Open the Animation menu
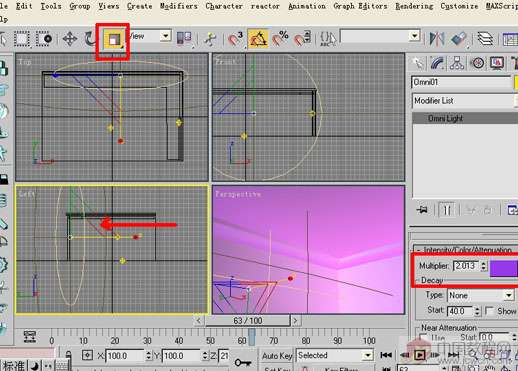This screenshot has height=371, width=518. pyautogui.click(x=307, y=6)
